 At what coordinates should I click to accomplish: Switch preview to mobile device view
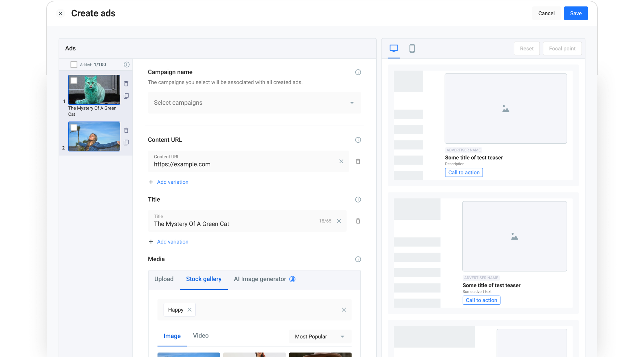pos(412,48)
